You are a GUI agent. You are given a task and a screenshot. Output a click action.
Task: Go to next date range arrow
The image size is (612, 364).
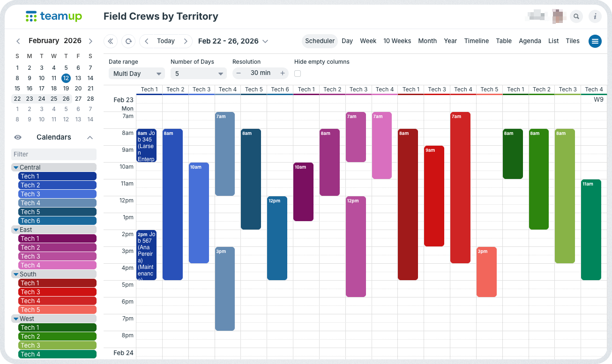click(186, 41)
